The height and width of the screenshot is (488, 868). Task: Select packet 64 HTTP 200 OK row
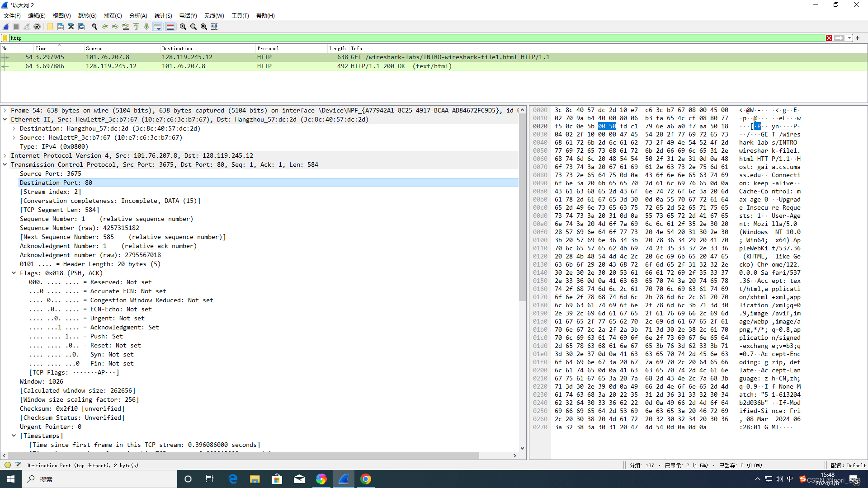(271, 66)
